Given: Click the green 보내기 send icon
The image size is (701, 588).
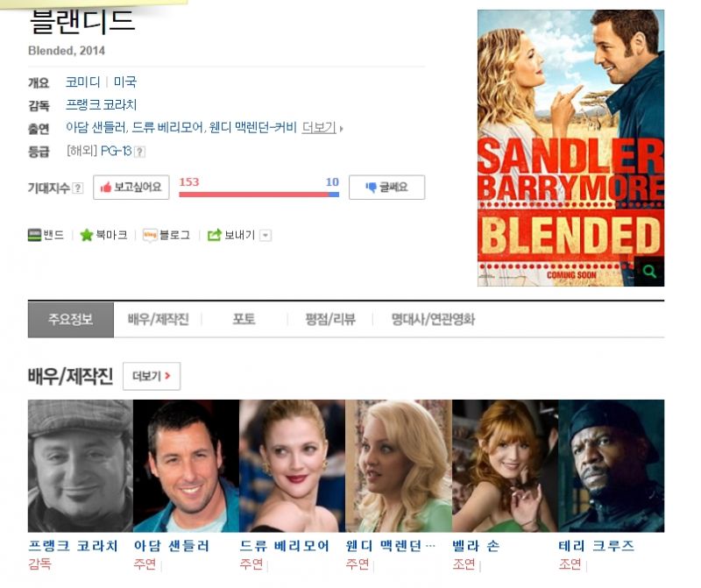Looking at the screenshot, I should pos(214,235).
